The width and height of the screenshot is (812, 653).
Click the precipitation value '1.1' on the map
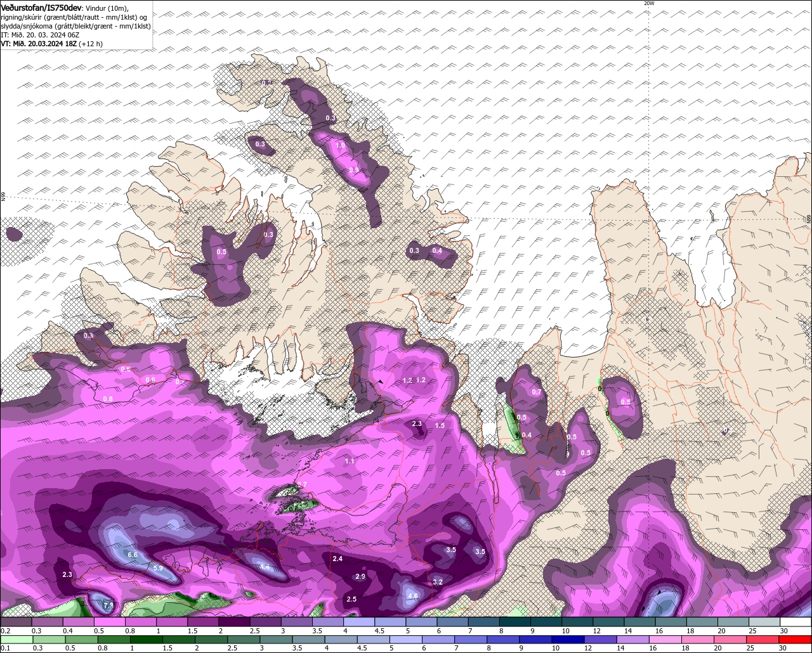coord(350,462)
